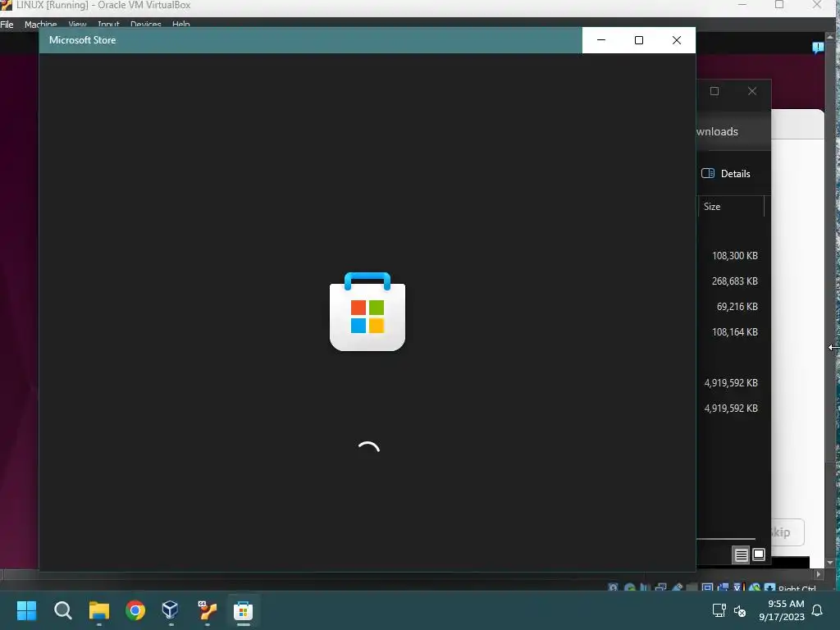Open VirtualBox Machine menu
Viewport: 840px width, 630px height.
coord(41,24)
